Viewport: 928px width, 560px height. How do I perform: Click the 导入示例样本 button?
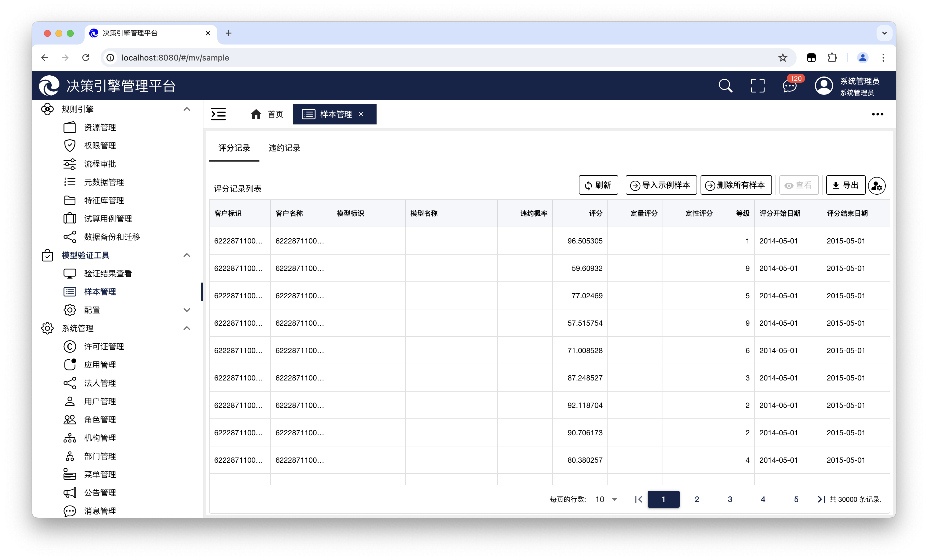[661, 185]
